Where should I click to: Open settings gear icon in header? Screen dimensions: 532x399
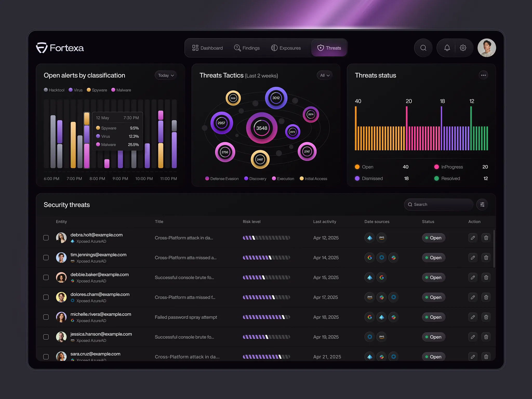click(x=463, y=48)
